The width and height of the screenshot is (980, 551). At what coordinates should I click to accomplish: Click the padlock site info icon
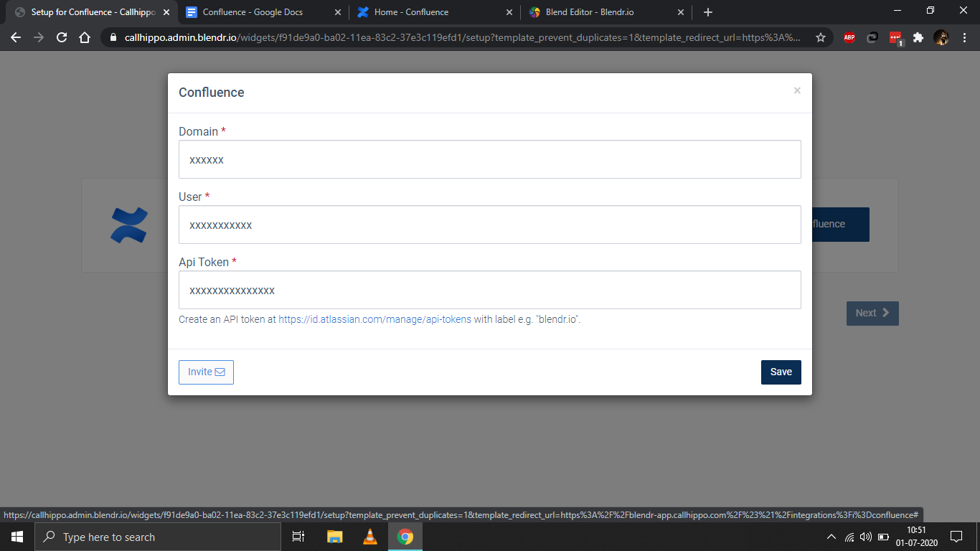(113, 37)
